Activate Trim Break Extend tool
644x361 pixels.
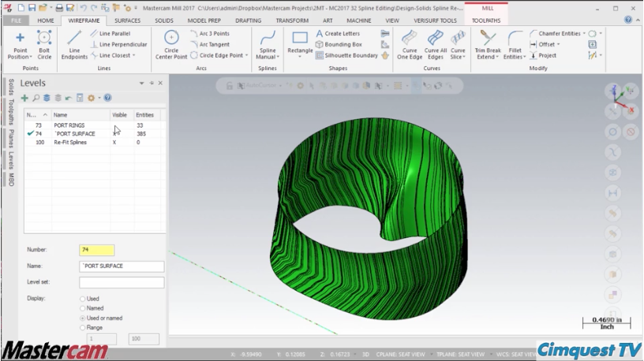point(488,45)
